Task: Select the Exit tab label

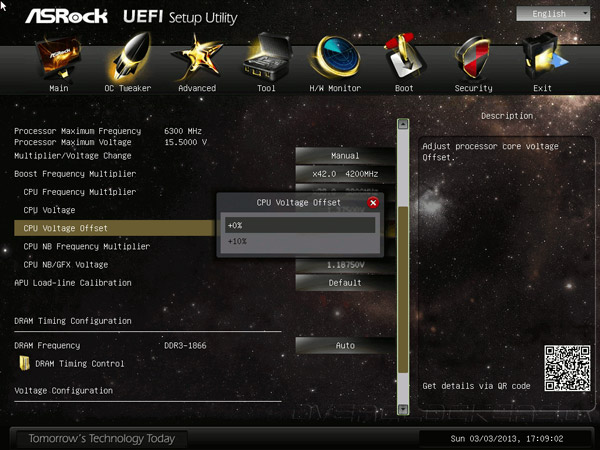Action: click(542, 88)
